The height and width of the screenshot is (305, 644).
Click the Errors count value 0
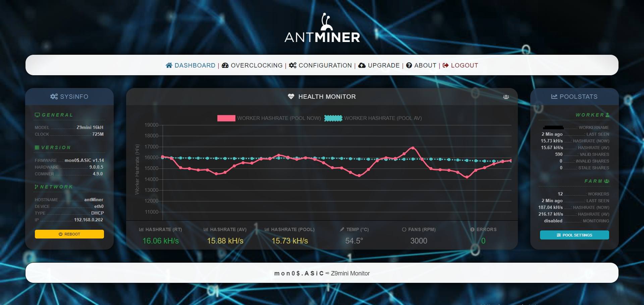483,241
